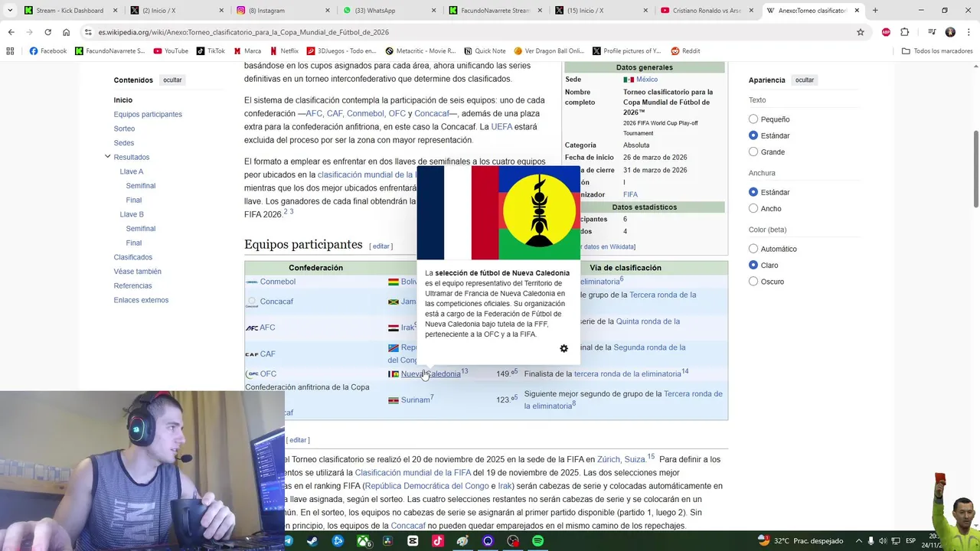980x551 pixels.
Task: Open the Xbox app in the taskbar
Action: pos(363,541)
